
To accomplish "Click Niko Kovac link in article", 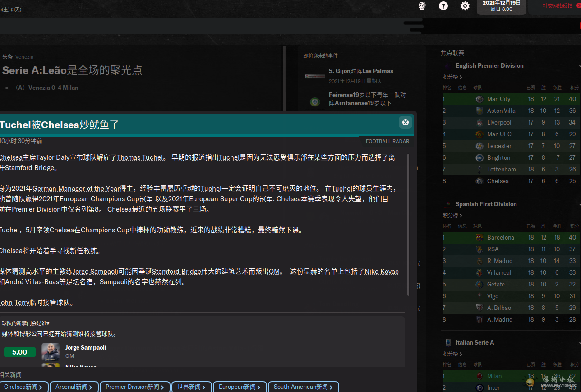I will 382,272.
